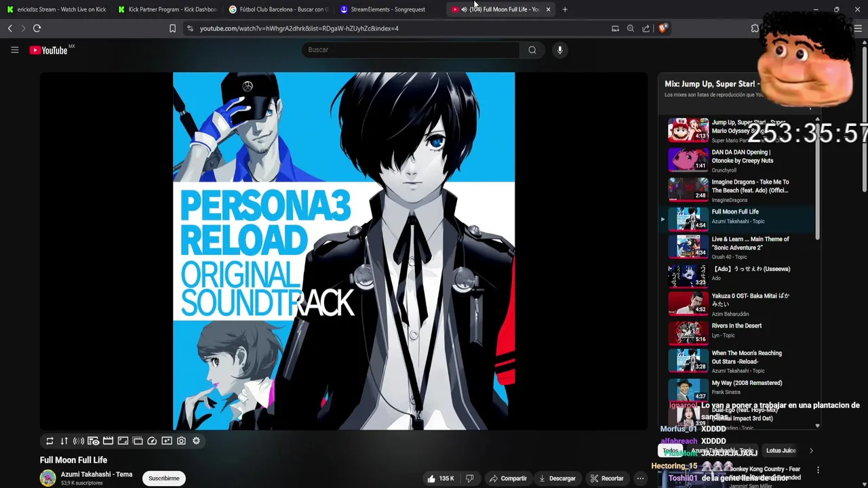
Task: Switch to the erickdbz Stream Kick tab
Action: coord(56,9)
